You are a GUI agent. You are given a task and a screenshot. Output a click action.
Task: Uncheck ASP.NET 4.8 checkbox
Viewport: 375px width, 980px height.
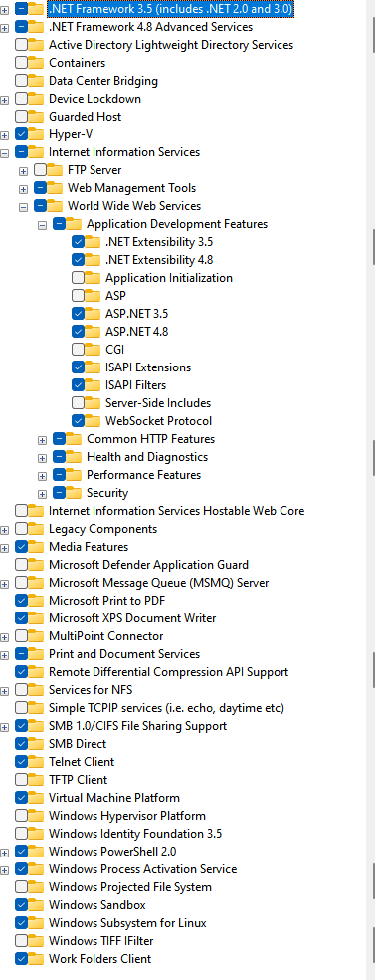78,332
